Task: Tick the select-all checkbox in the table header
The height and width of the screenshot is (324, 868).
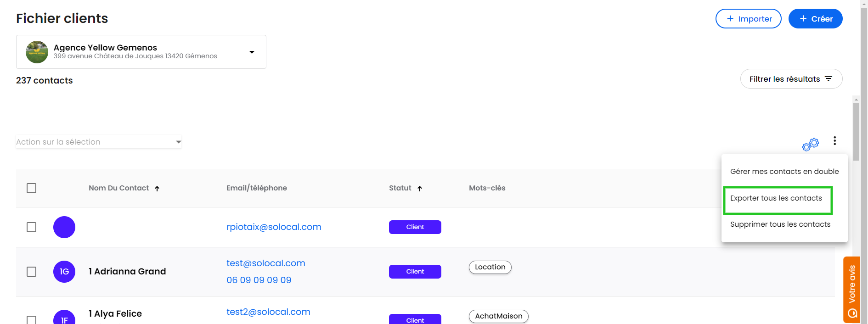Action: pyautogui.click(x=32, y=188)
